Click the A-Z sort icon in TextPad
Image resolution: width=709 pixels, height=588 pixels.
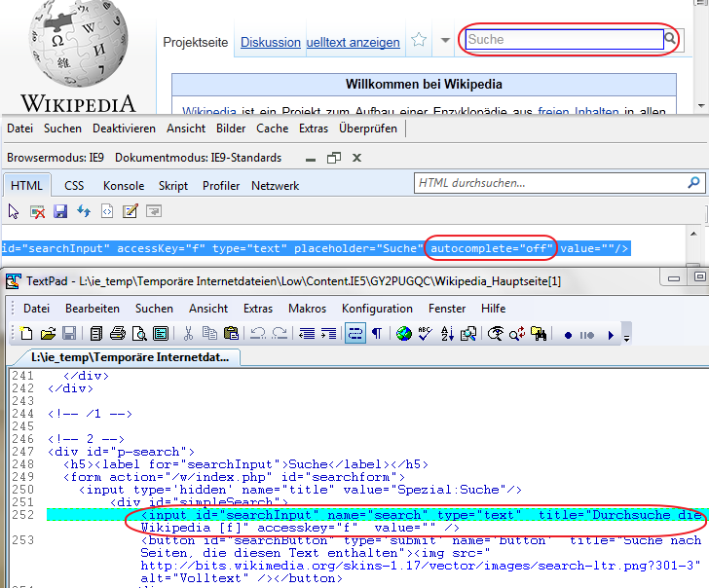click(447, 334)
